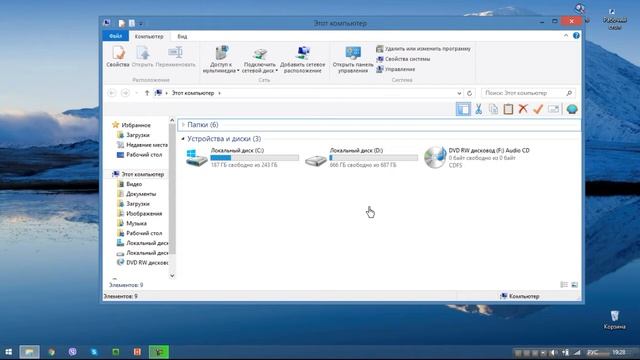This screenshot has width=640, height=360.
Task: Open the Skype taskbar icon
Action: 94,352
